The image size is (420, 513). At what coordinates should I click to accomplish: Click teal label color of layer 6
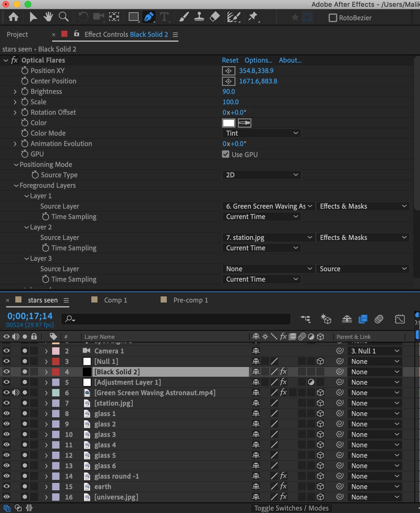tap(56, 392)
